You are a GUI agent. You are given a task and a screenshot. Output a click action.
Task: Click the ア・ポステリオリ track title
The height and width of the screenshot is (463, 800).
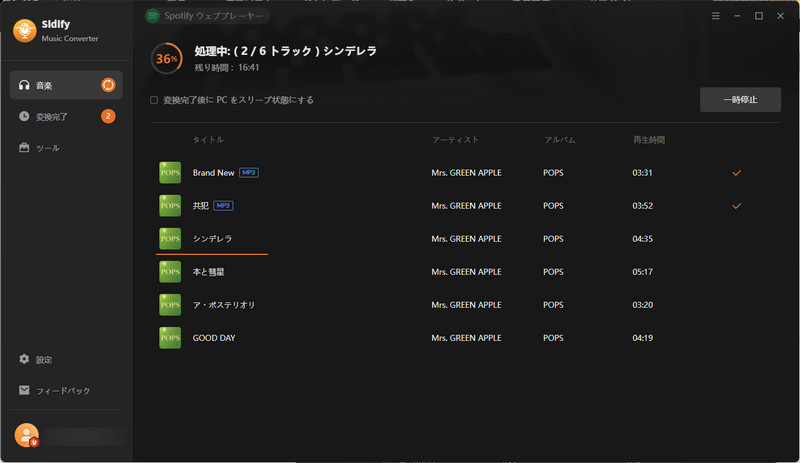point(223,305)
